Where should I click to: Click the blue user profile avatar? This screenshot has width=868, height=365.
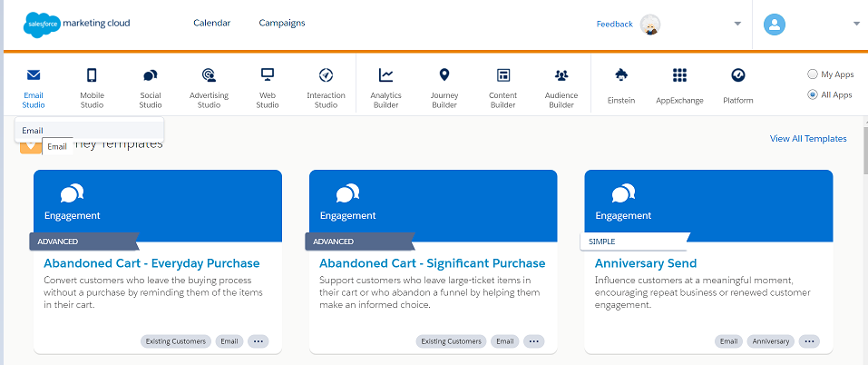click(775, 24)
